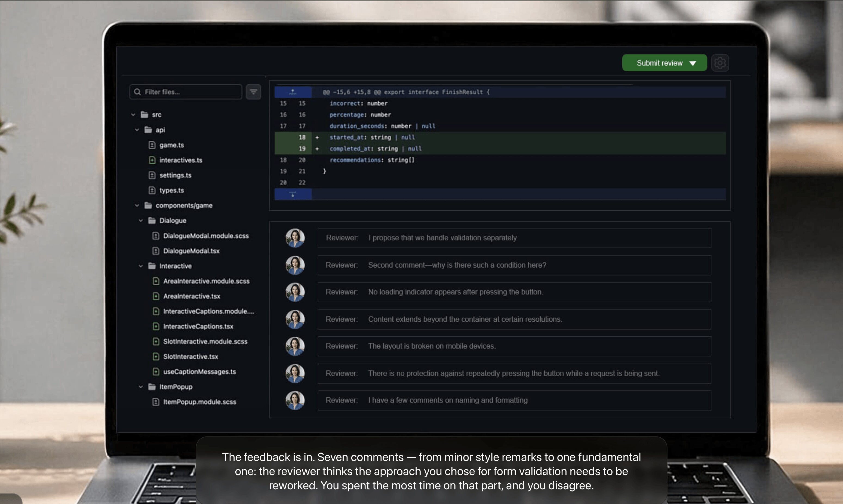Select the 'No loading indicator' comment
Viewport: 843px width, 504px height.
514,292
